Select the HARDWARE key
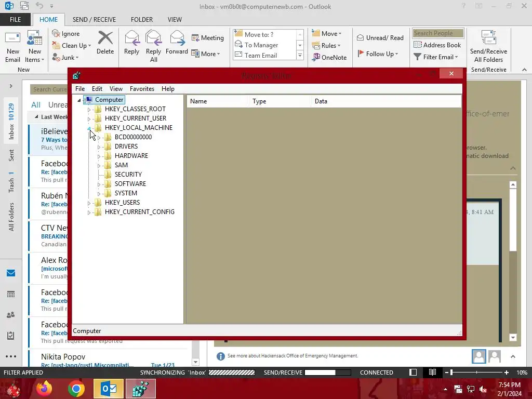 [x=131, y=156]
